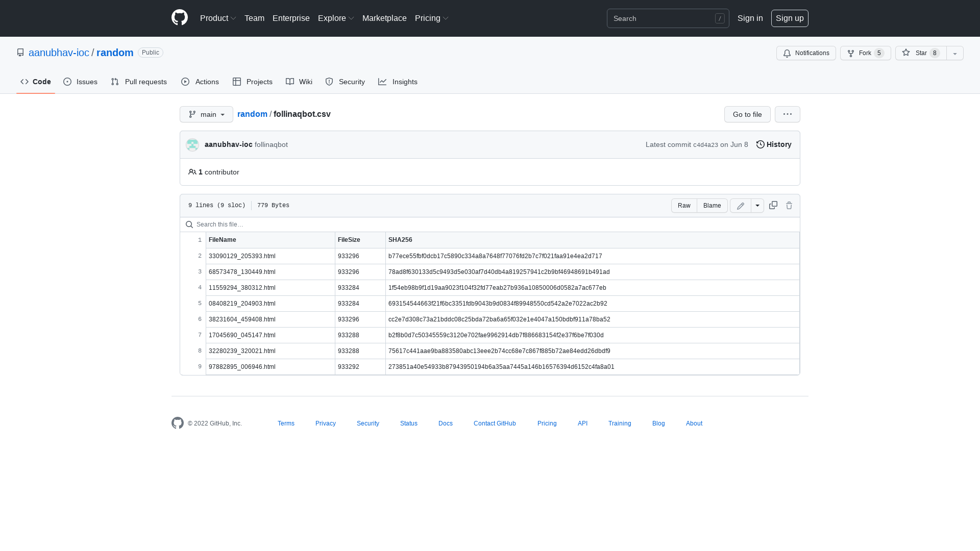The height and width of the screenshot is (551, 980).
Task: Copy the raw file contents
Action: click(x=773, y=205)
